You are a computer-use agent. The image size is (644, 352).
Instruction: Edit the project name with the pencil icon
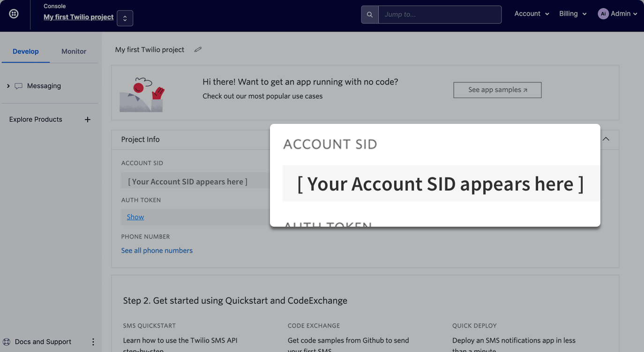coord(198,49)
